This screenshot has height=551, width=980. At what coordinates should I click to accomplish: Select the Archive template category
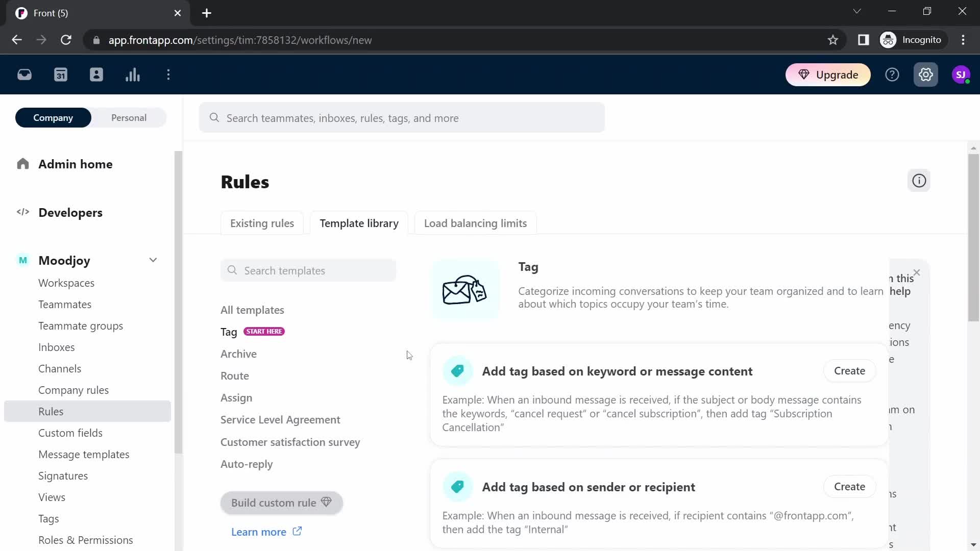point(238,353)
